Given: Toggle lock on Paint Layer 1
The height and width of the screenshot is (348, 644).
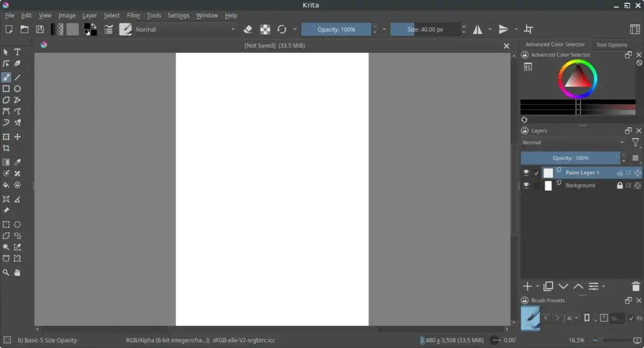Looking at the screenshot, I should click(x=619, y=173).
